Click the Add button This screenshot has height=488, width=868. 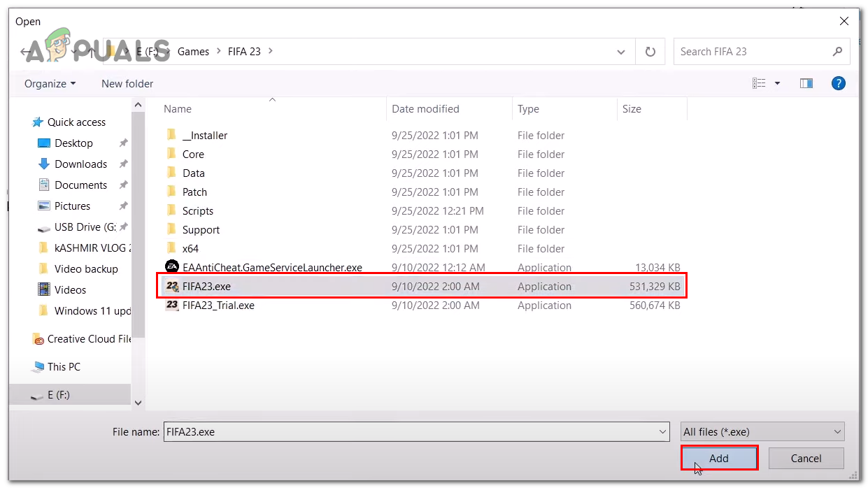pos(719,459)
